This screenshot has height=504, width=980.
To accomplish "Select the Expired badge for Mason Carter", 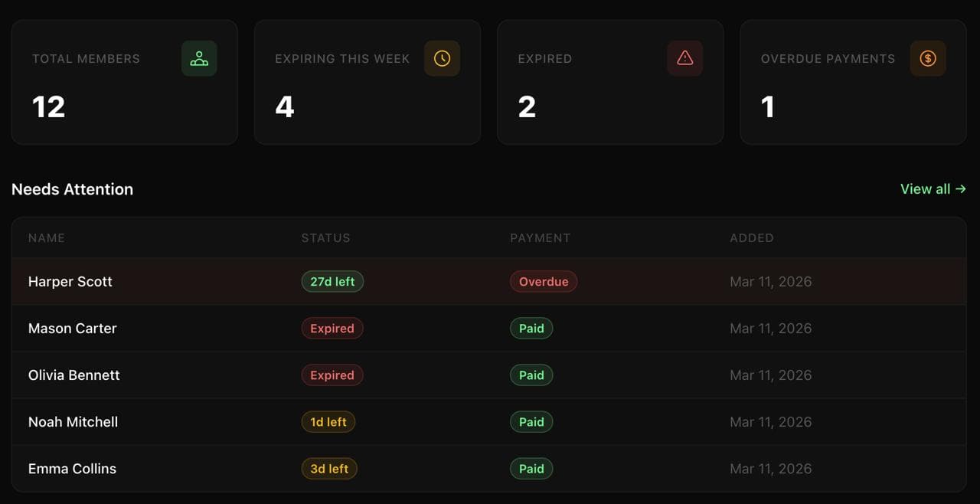I will [x=332, y=328].
